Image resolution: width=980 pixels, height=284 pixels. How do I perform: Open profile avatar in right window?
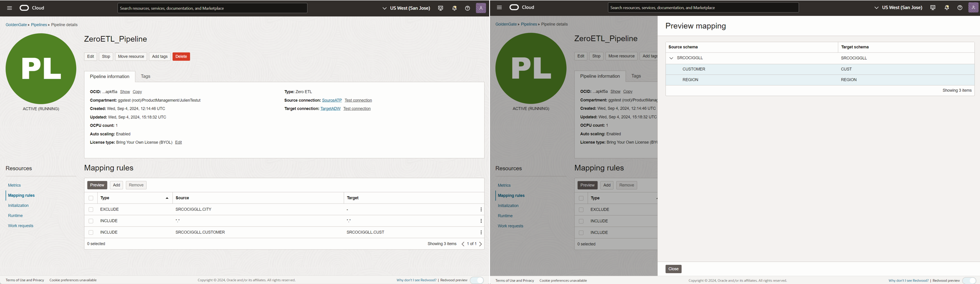tap(973, 8)
